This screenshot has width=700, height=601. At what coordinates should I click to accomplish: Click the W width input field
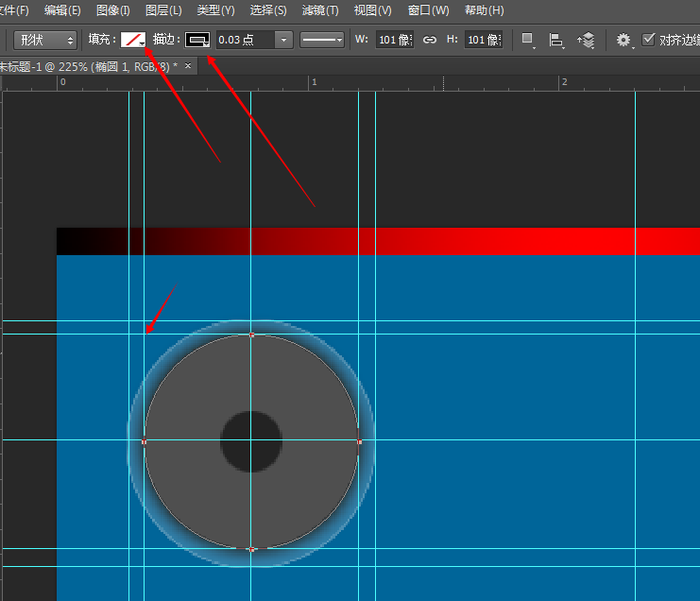tap(395, 40)
